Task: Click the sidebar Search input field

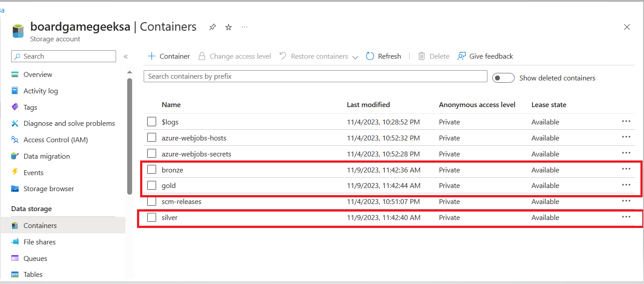Action: click(x=64, y=56)
